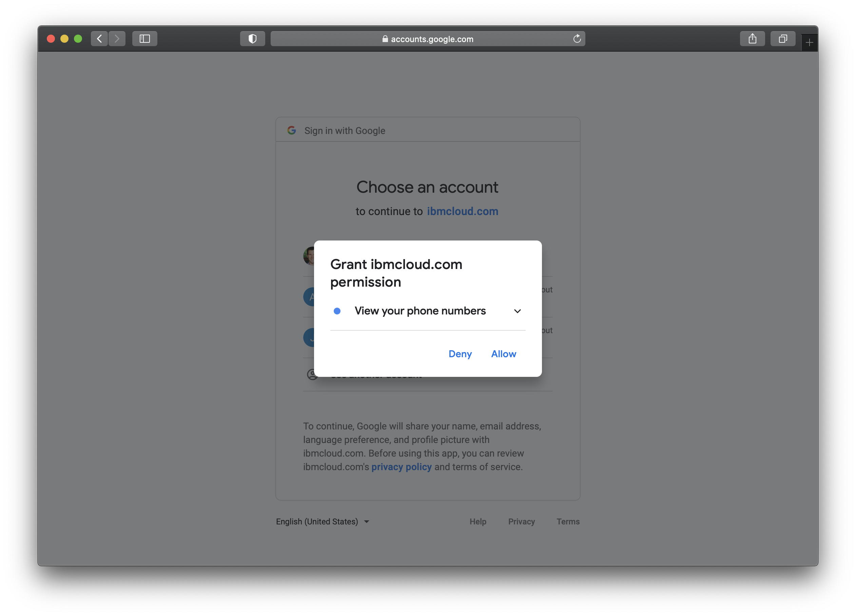Open English (United States) language dropdown
Viewport: 856px width, 616px height.
pyautogui.click(x=322, y=521)
